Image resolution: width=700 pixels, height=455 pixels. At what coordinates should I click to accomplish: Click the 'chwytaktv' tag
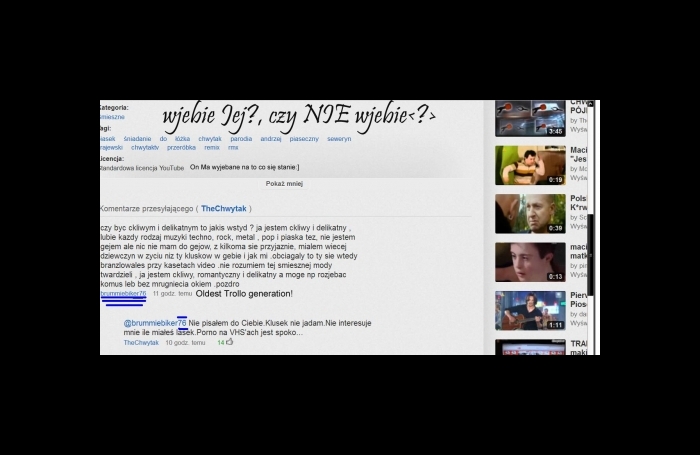coord(145,147)
